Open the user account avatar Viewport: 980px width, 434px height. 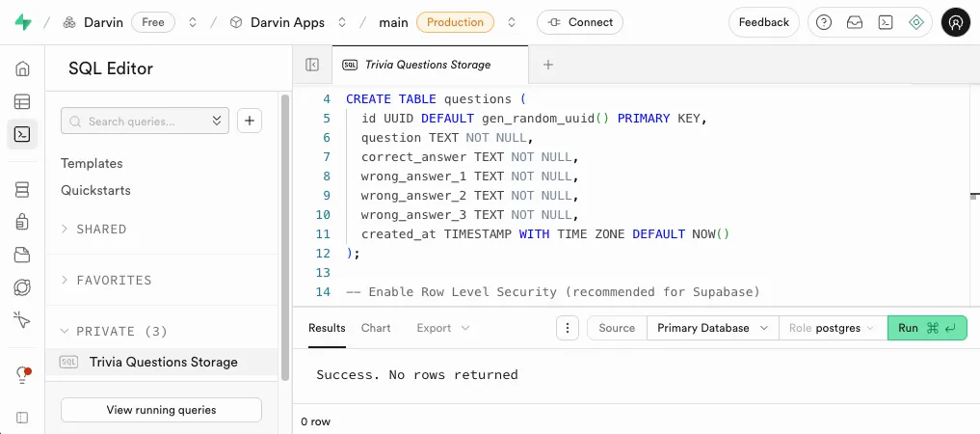(956, 22)
